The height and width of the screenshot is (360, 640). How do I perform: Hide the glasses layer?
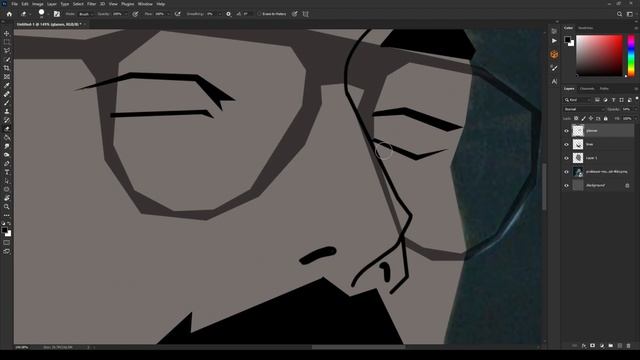[x=566, y=131]
